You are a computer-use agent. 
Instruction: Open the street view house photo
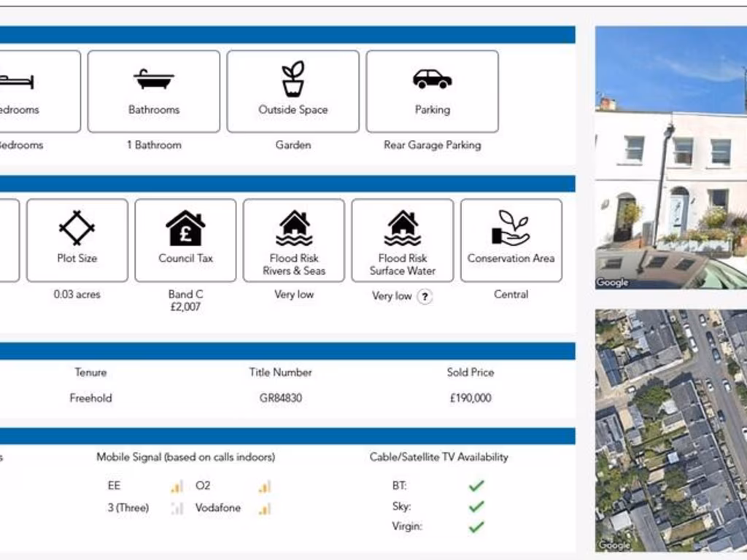click(670, 157)
